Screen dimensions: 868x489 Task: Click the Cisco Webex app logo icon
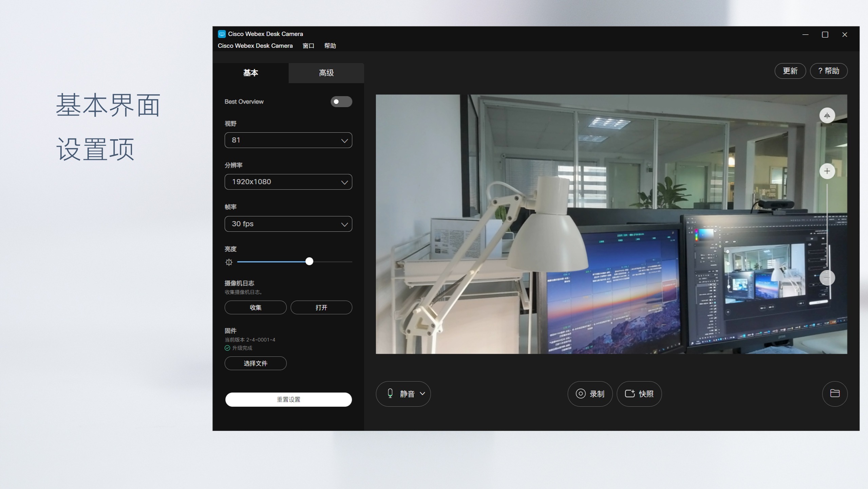pos(222,34)
